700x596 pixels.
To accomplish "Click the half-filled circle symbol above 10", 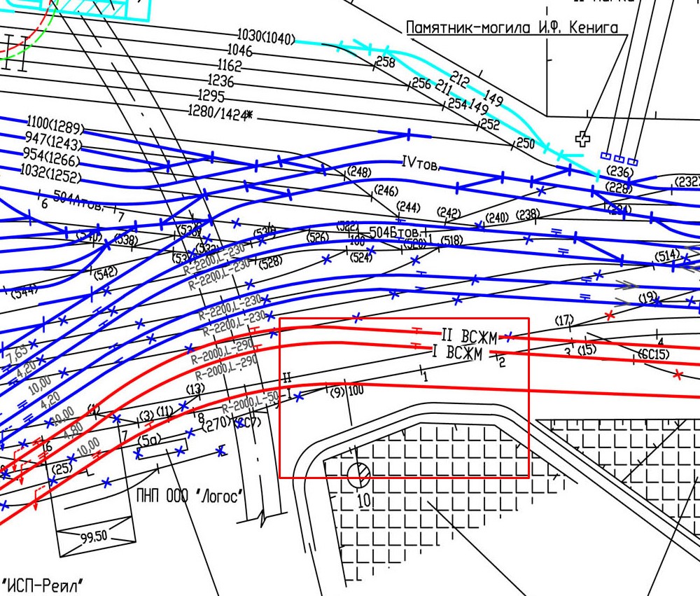I will pos(358,475).
